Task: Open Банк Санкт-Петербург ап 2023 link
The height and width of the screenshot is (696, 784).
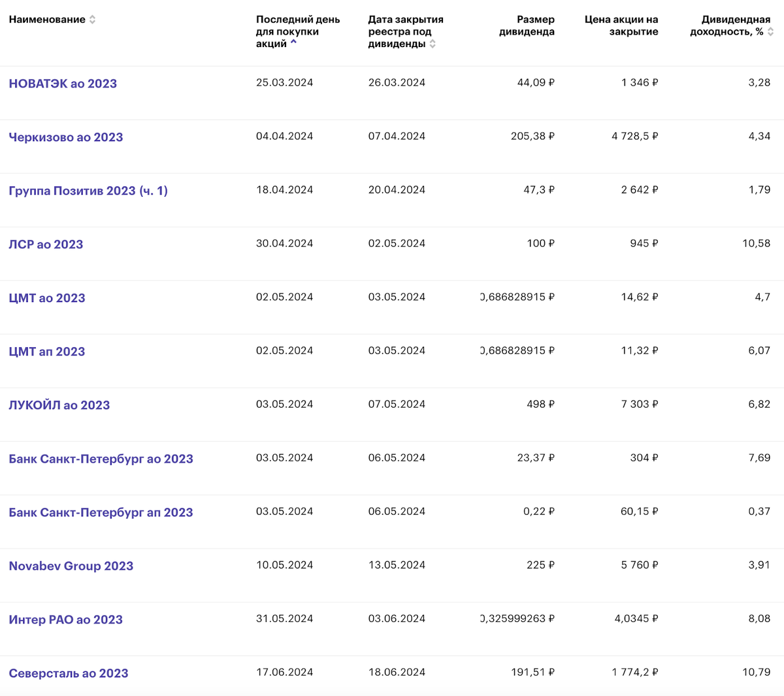Action: 101,512
